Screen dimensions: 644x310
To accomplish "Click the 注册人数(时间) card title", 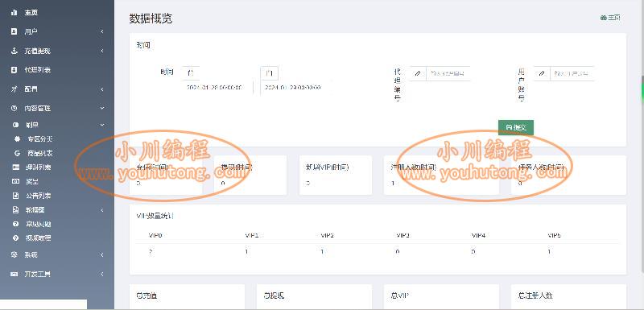I will [x=414, y=167].
